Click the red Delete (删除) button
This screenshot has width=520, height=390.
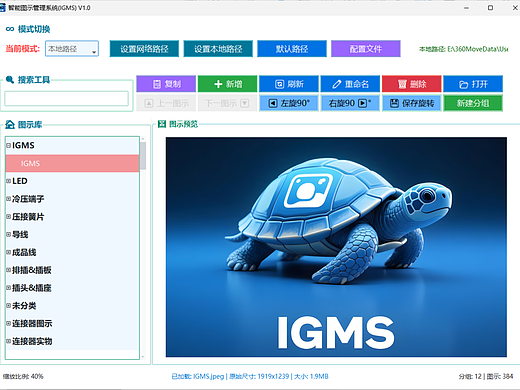coord(412,84)
